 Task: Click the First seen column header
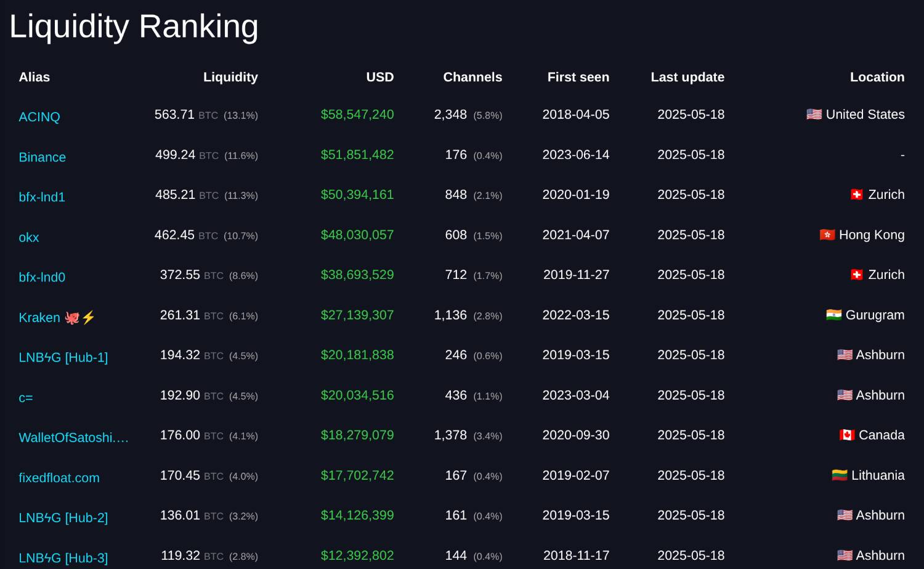[578, 77]
